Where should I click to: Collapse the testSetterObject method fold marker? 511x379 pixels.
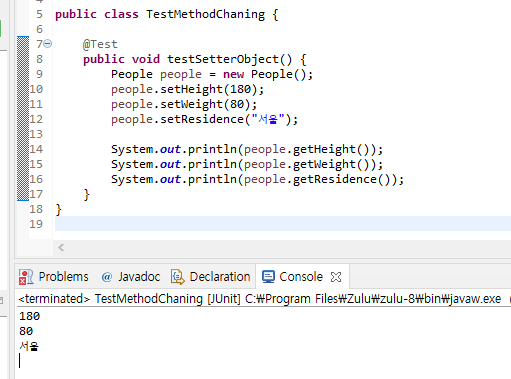click(48, 44)
